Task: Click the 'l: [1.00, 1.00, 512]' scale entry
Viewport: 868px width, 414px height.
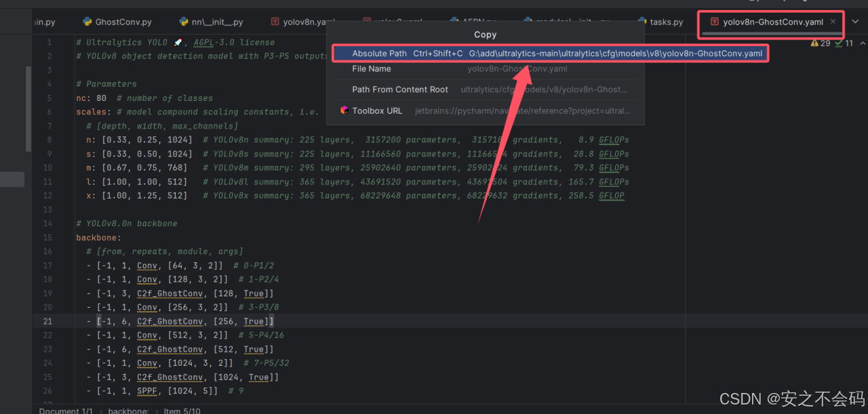Action: click(136, 182)
